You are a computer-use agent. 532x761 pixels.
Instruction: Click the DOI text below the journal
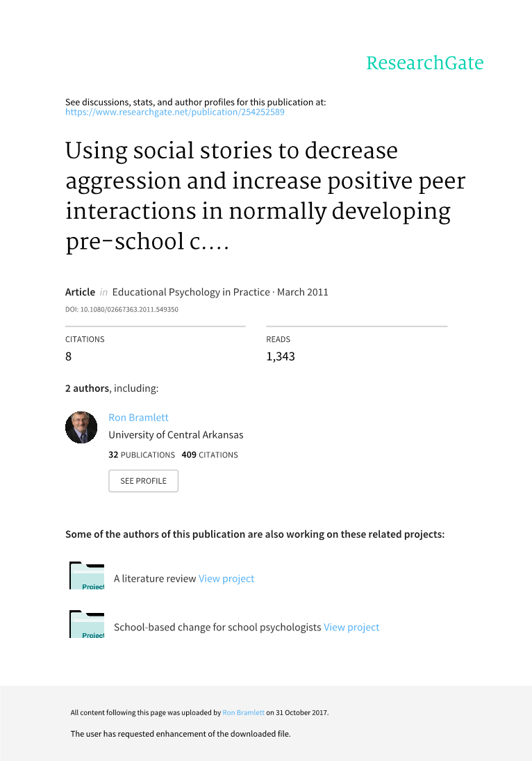[122, 309]
